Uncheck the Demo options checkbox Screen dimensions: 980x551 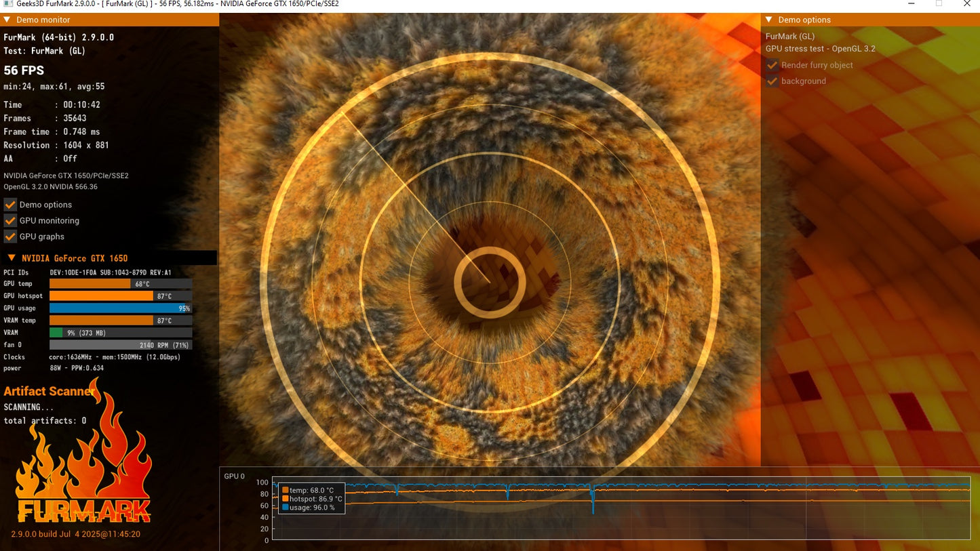(10, 205)
